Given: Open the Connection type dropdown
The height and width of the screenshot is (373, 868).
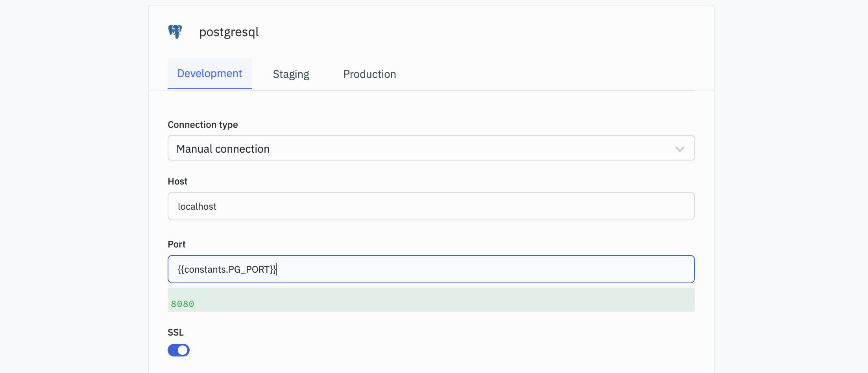Looking at the screenshot, I should coord(431,148).
